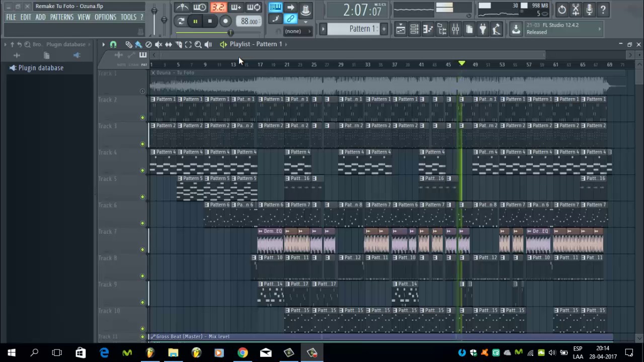Open the OPTIONS menu
Viewport: 644px width, 362px height.
click(x=106, y=17)
